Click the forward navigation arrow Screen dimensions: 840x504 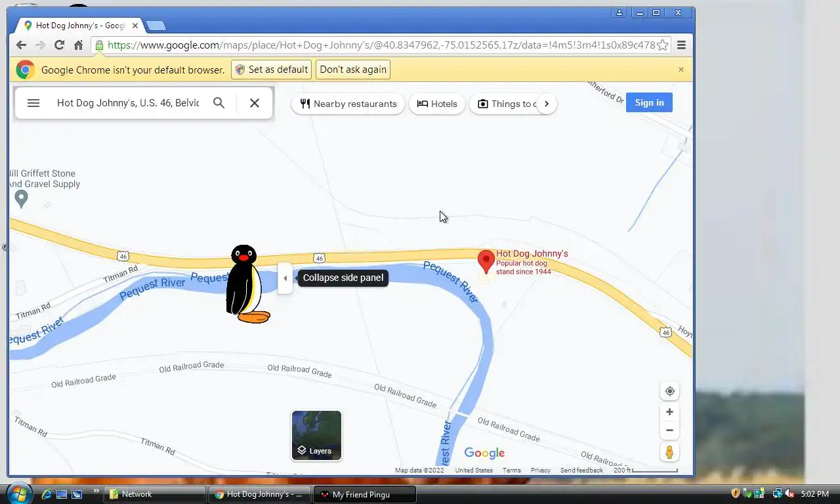point(40,45)
